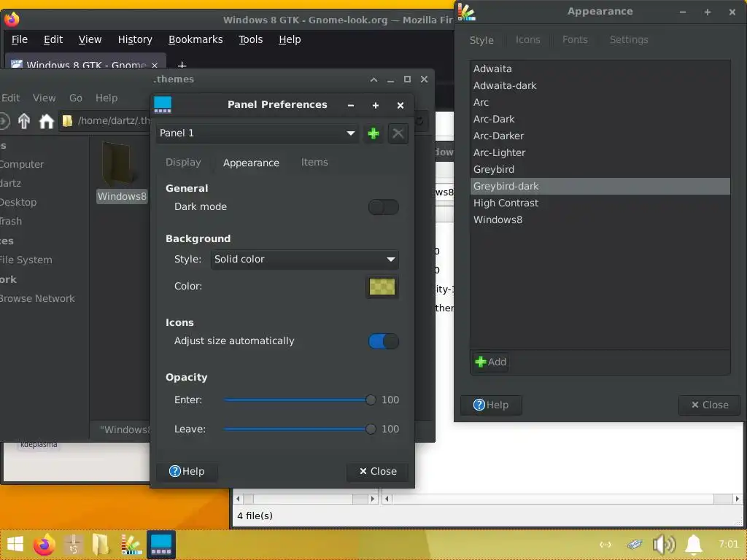Disable Adjust size automatically switch
Image resolution: width=747 pixels, height=560 pixels.
(384, 341)
